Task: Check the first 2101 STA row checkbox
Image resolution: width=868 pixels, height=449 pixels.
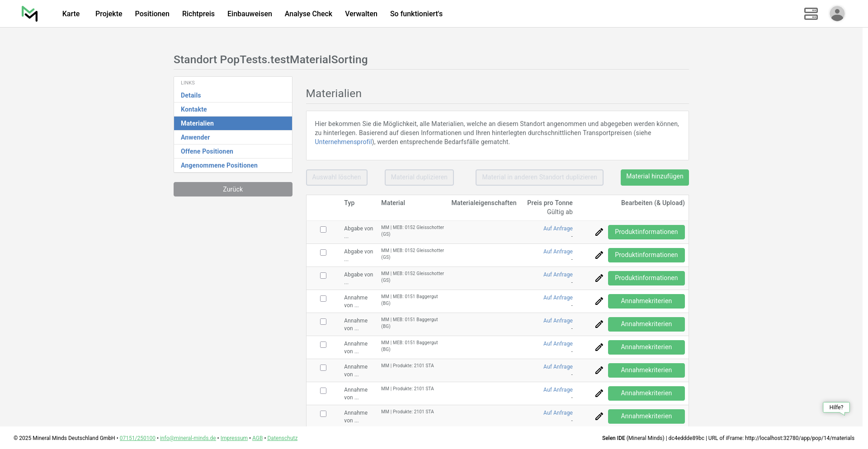Action: 323,368
